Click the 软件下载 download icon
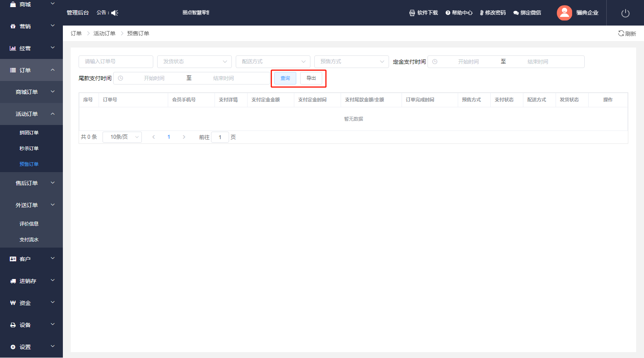Screen dimensions: 644x358 412,13
